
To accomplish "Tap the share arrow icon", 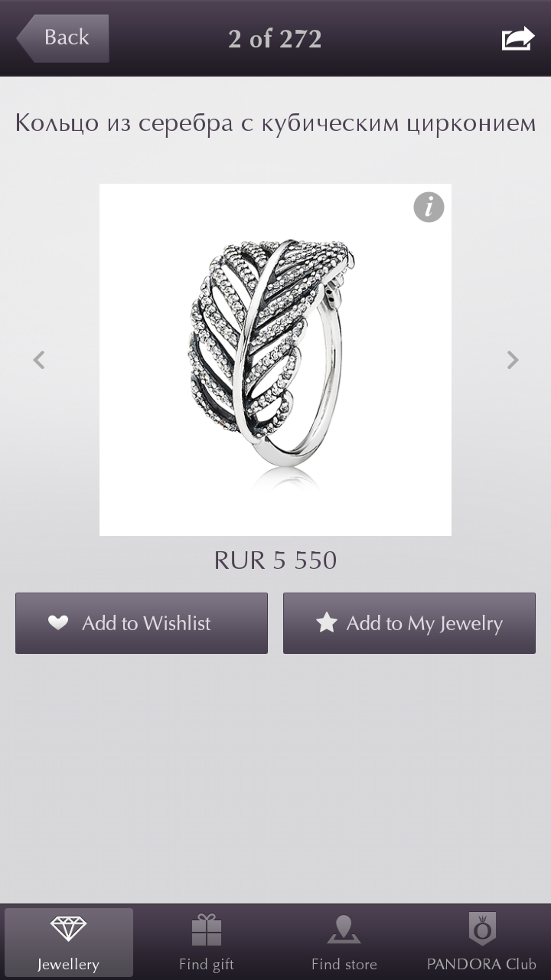I will [518, 38].
